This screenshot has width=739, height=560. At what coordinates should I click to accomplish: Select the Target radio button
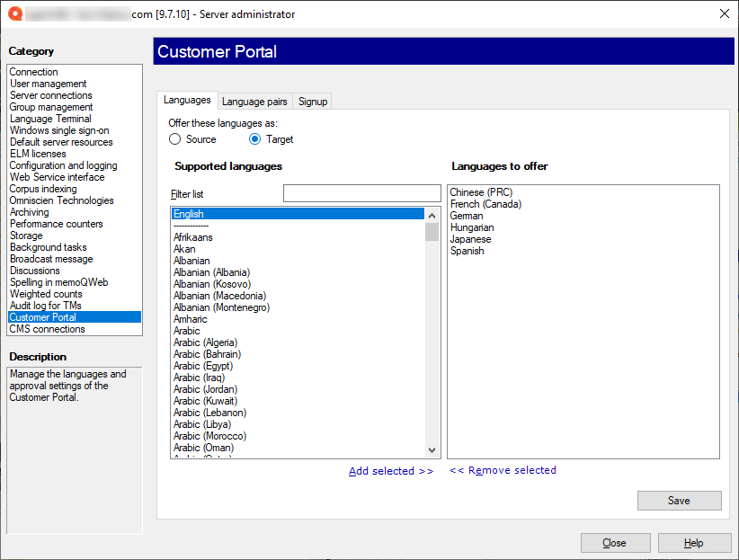(x=255, y=139)
